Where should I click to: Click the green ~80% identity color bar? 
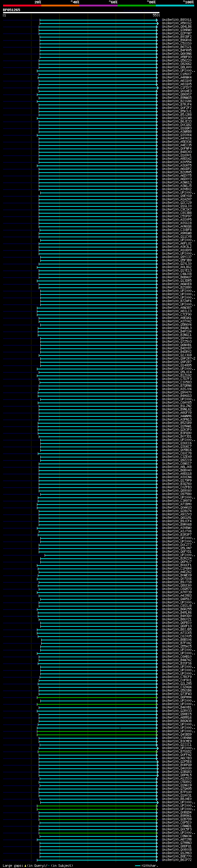(136, 6)
